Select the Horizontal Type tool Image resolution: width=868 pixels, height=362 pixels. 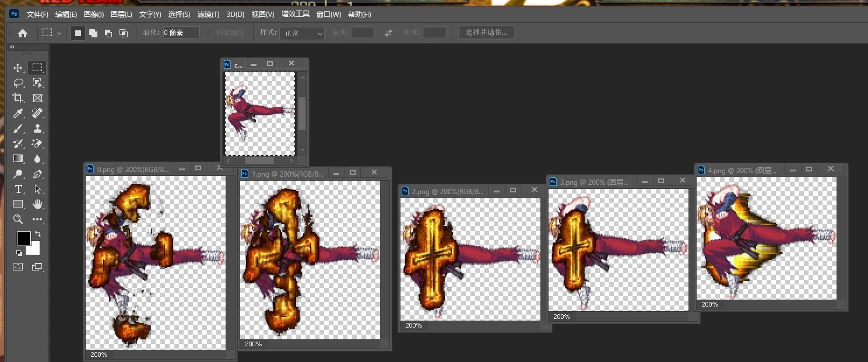[18, 189]
